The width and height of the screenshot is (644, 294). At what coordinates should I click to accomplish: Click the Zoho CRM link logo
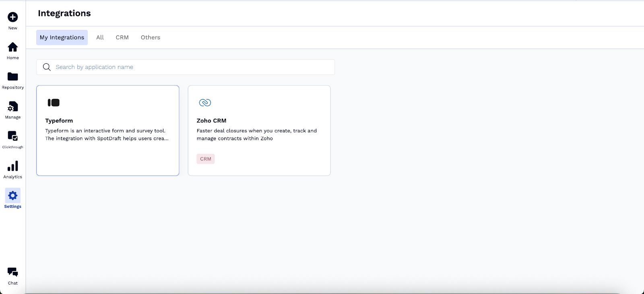pos(205,103)
